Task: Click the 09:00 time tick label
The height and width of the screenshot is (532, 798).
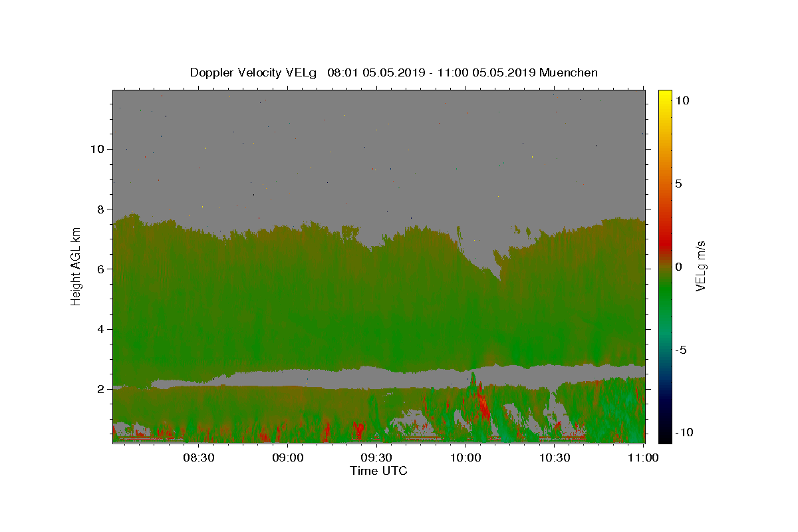Action: click(x=287, y=458)
